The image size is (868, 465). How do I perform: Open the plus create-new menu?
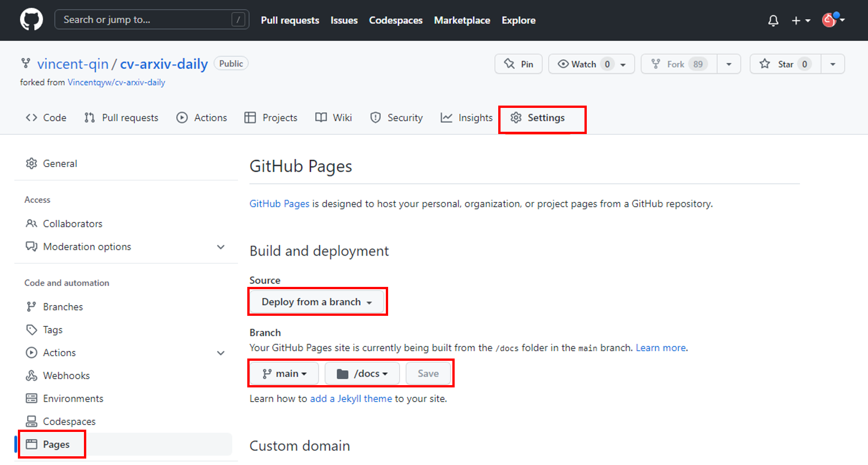801,20
